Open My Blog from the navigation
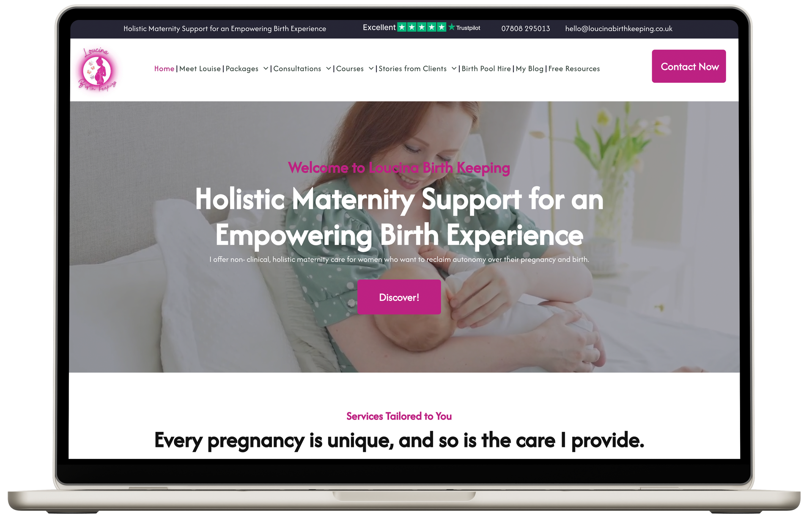Screen dimensions: 812x521 (529, 69)
